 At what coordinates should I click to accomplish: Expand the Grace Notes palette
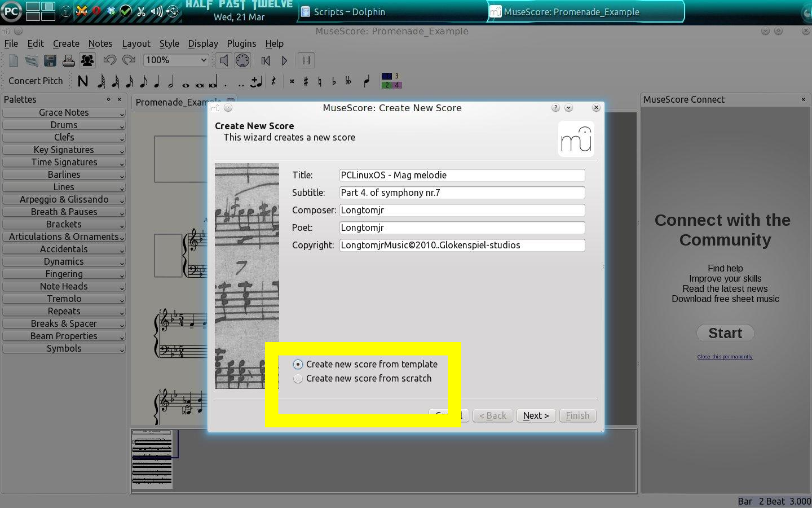tap(64, 112)
